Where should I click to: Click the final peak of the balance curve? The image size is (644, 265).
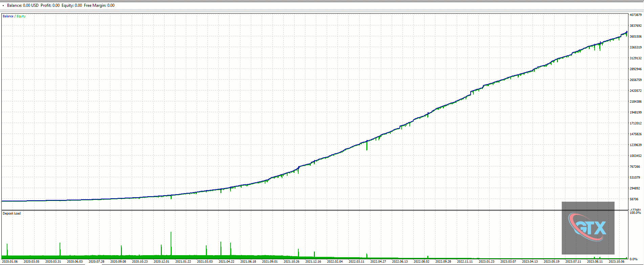627,32
